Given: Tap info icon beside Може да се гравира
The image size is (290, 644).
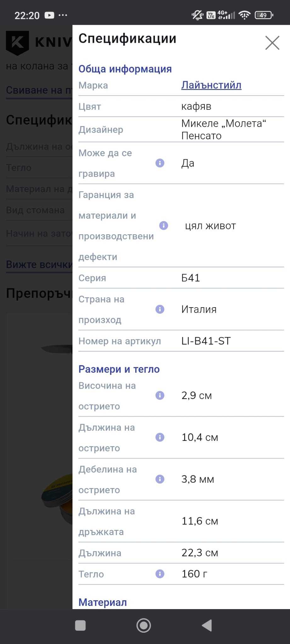Looking at the screenshot, I should [160, 163].
